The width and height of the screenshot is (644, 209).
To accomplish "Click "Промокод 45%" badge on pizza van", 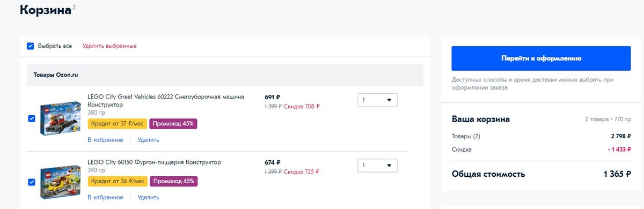I will tap(173, 182).
